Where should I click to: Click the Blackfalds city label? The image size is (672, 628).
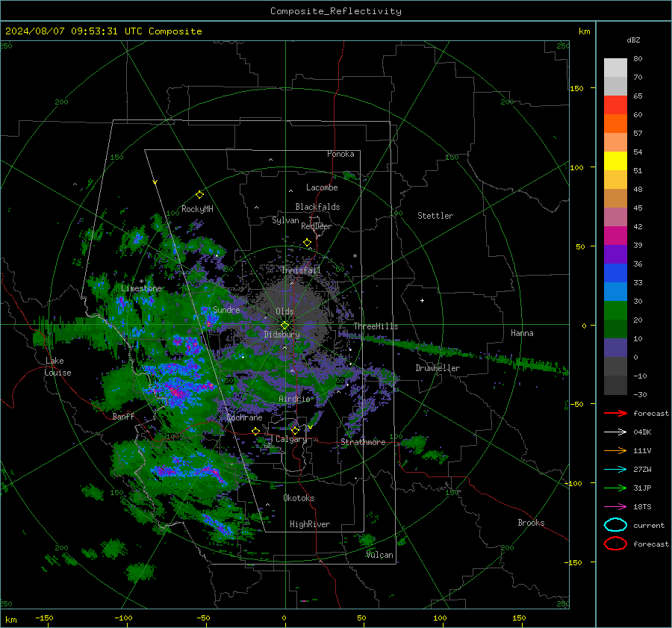(x=317, y=207)
